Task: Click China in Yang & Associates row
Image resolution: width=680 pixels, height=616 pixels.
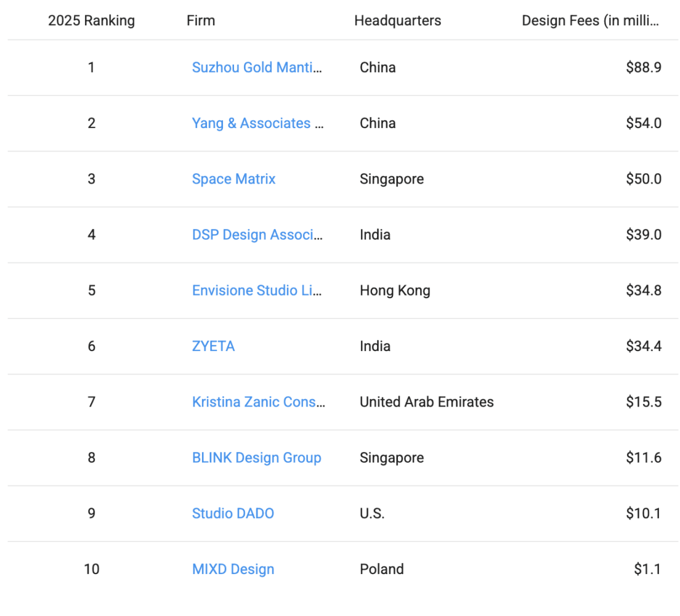Action: [378, 124]
